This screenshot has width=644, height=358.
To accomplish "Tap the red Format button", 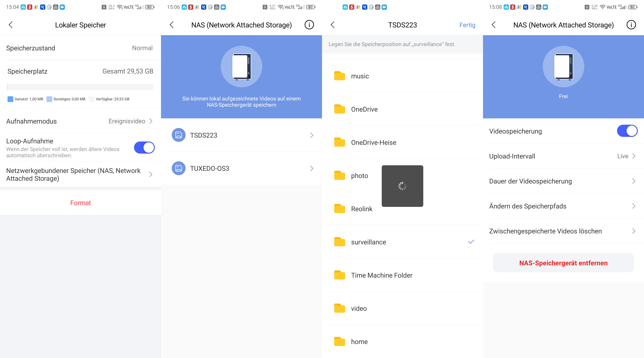I will pos(80,203).
